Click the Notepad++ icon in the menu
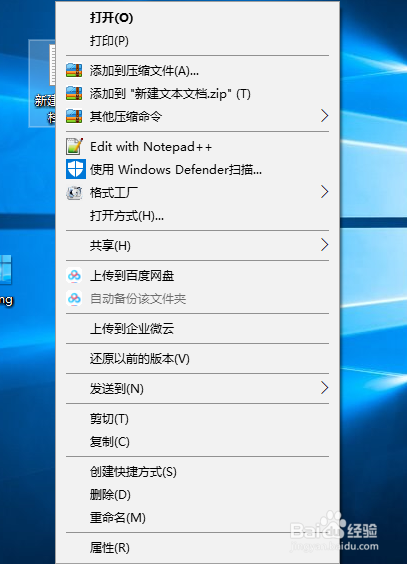The width and height of the screenshot is (407, 564). (x=75, y=146)
